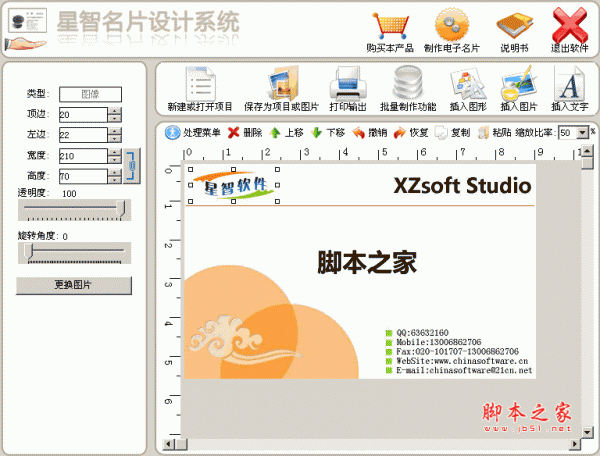The width and height of the screenshot is (600, 456).
Task: Click the 透明度 slider handle
Action: [x=121, y=209]
